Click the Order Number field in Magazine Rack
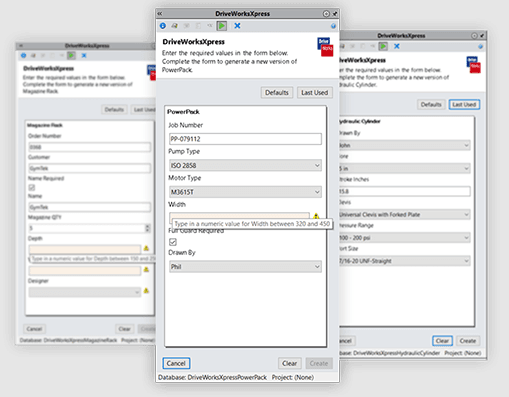The height and width of the screenshot is (397, 509). pos(90,147)
